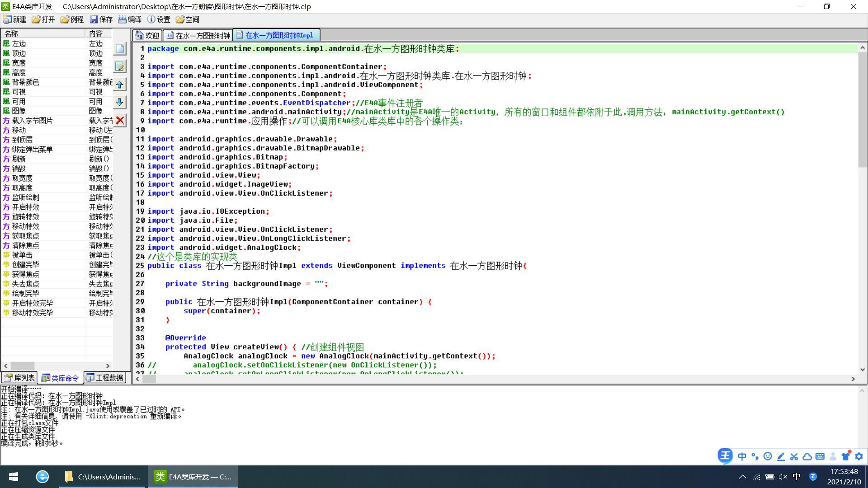The width and height of the screenshot is (868, 488).
Task: Click the code editor scroll-down arrow
Action: (862, 370)
